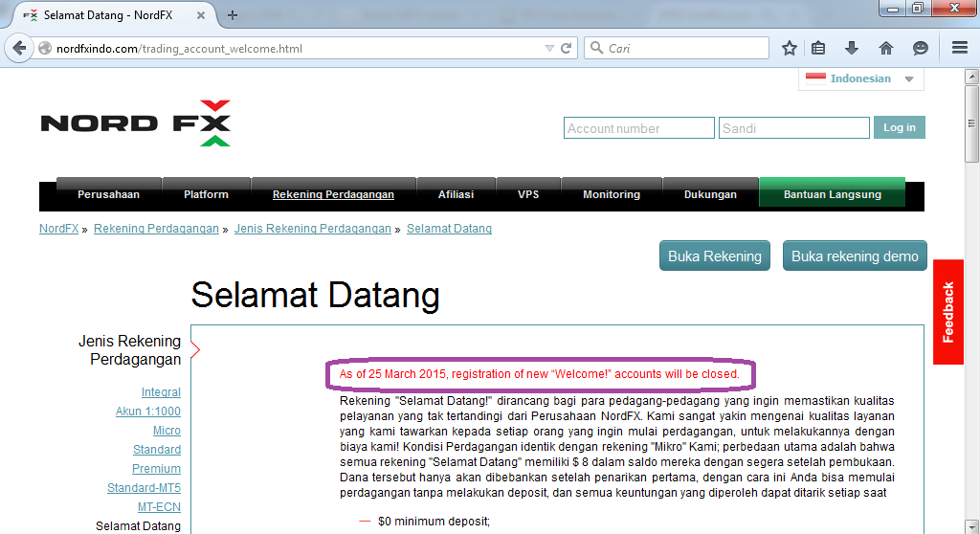Open the downloads arrow icon

point(851,48)
